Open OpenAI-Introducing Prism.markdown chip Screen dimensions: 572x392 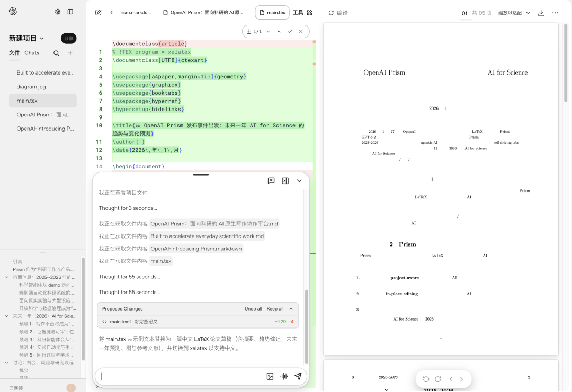[196, 249]
